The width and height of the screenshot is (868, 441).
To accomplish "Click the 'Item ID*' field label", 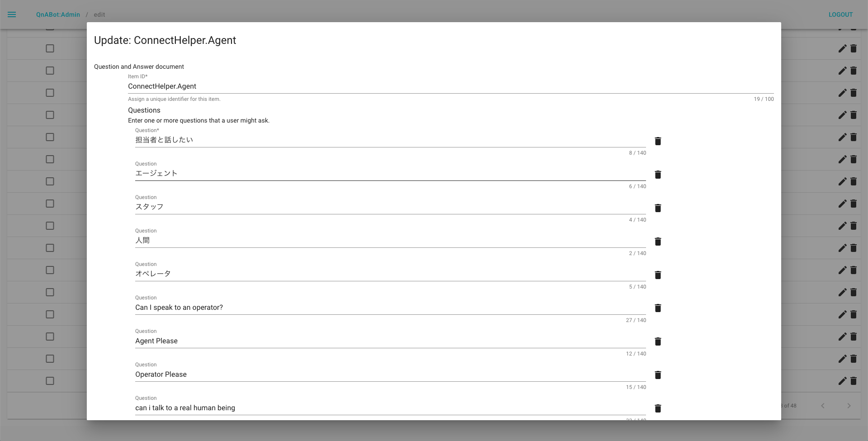I will [137, 76].
